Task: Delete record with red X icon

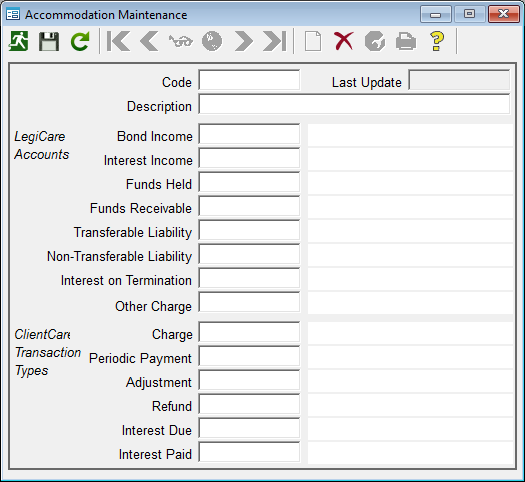Action: click(x=344, y=41)
